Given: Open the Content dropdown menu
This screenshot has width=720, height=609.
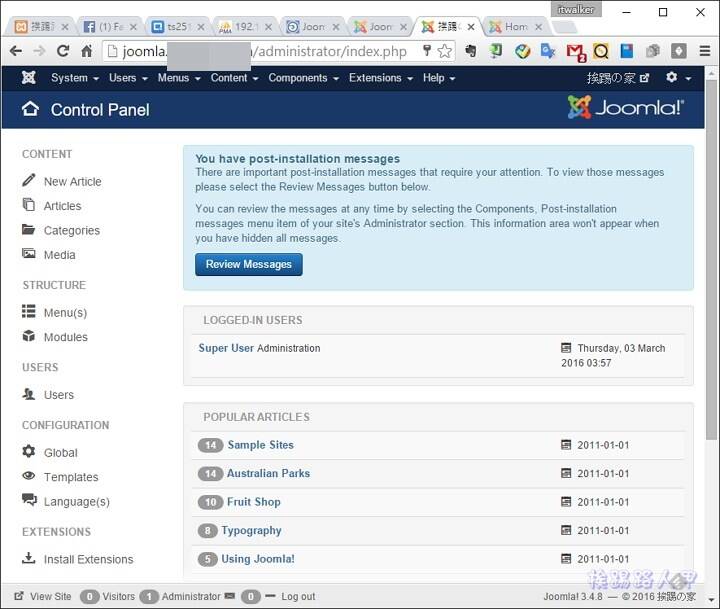Looking at the screenshot, I should coord(234,78).
